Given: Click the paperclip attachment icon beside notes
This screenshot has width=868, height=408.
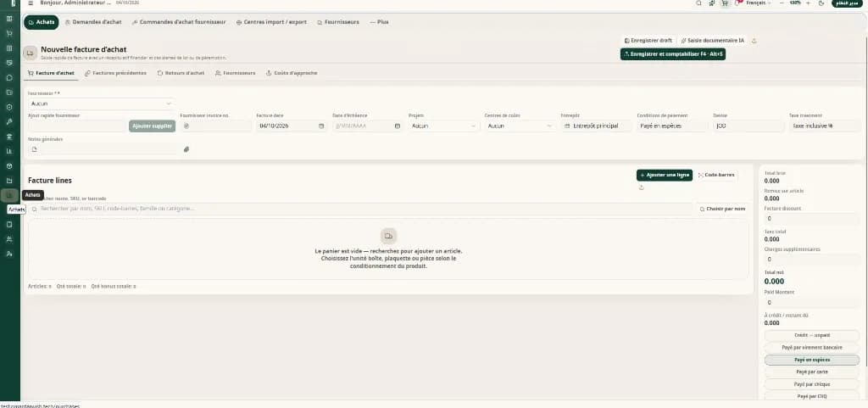Looking at the screenshot, I should coord(186,149).
